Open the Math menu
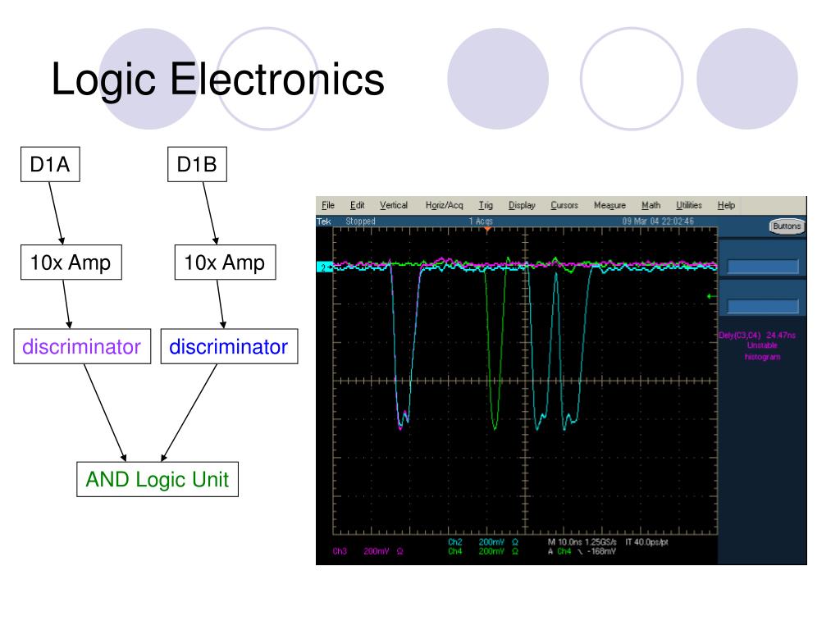 click(x=651, y=205)
